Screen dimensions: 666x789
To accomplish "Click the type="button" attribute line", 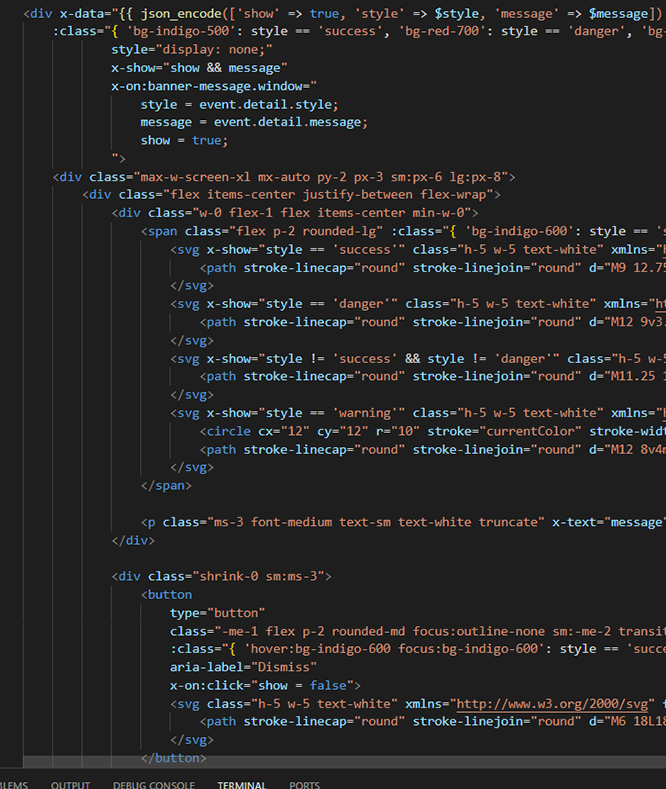I will 217,613.
